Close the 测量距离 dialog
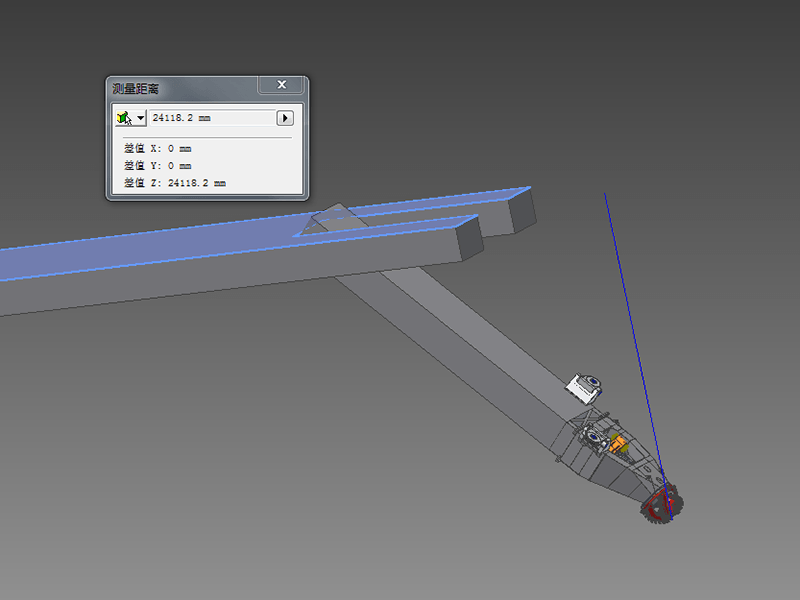The image size is (800, 600). 282,85
